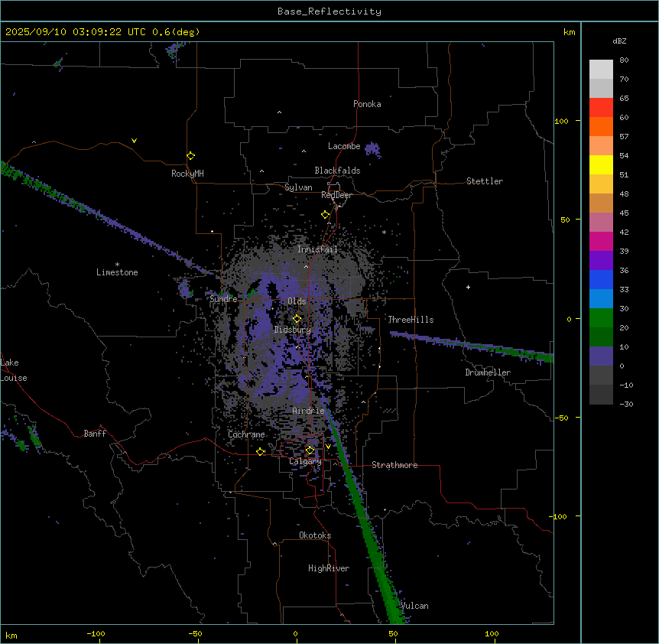Click the 80 value on the dBZ scale
Screen dimensions: 659x644
(624, 60)
